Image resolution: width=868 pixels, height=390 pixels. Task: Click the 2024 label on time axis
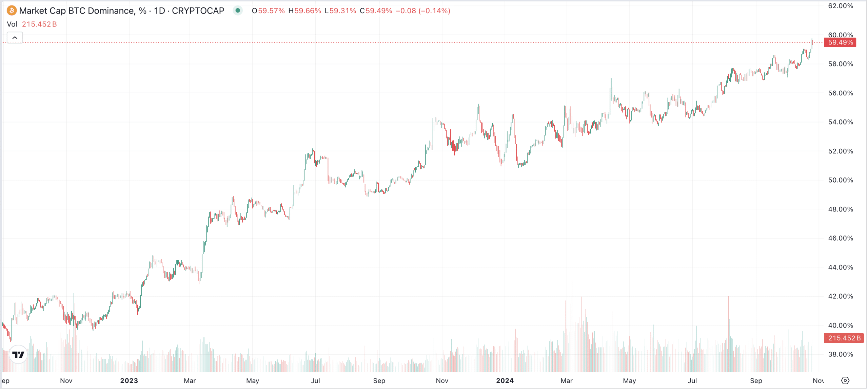coord(505,380)
